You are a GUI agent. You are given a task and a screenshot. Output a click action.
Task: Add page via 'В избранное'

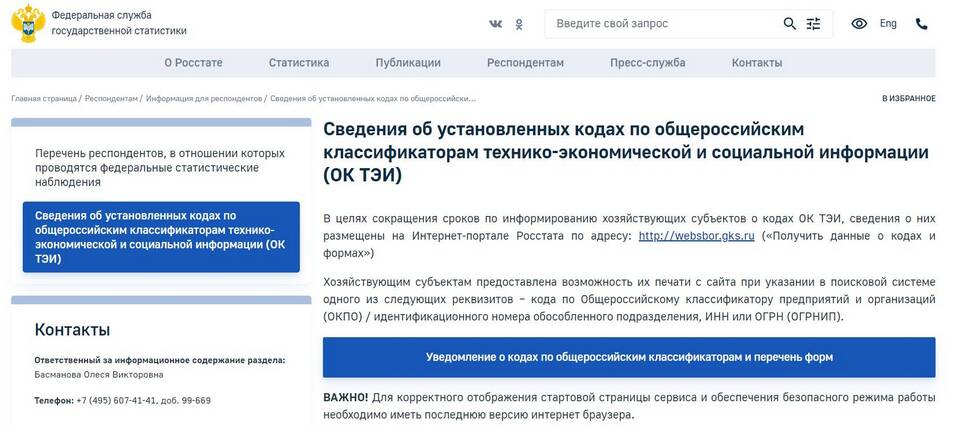908,99
